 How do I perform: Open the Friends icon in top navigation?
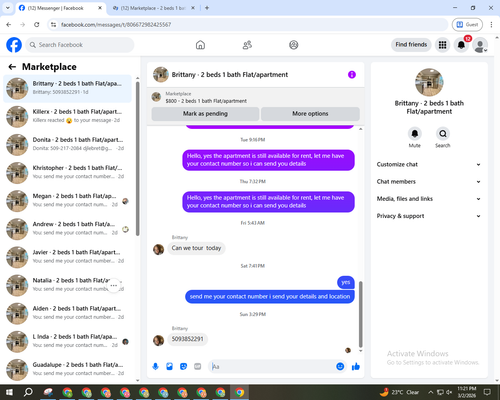(x=247, y=45)
